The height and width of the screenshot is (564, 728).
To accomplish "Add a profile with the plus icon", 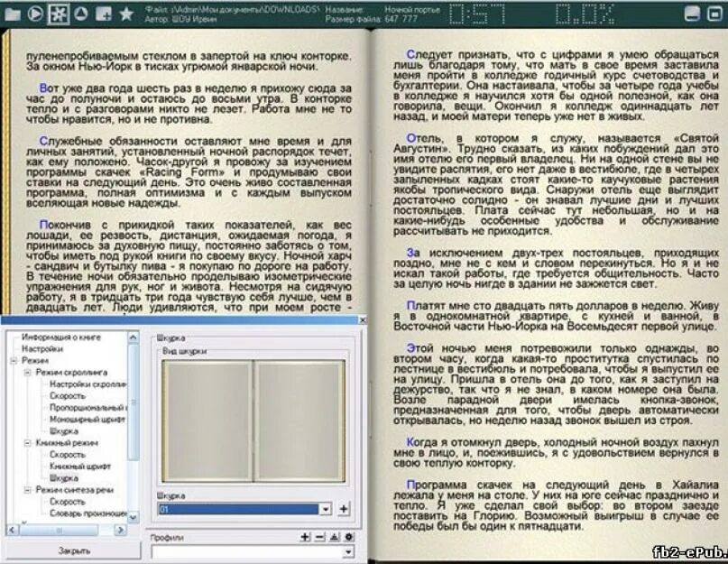I will point(305,537).
